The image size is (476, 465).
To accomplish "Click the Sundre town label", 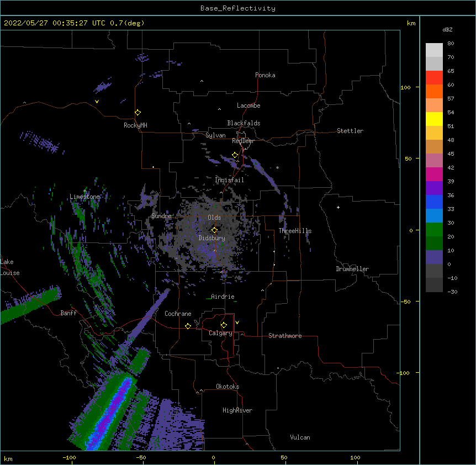I will point(161,216).
